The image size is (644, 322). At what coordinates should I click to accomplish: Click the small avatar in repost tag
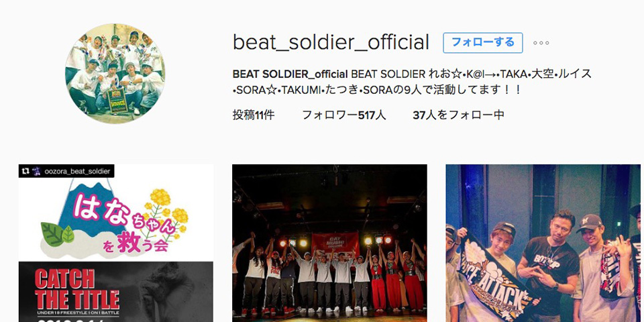coord(36,171)
